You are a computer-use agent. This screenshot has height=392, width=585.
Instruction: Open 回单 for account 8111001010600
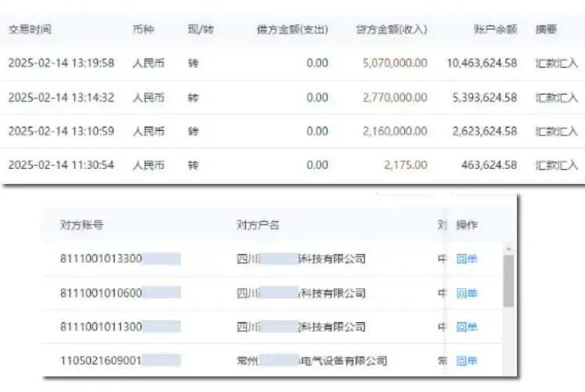point(467,293)
